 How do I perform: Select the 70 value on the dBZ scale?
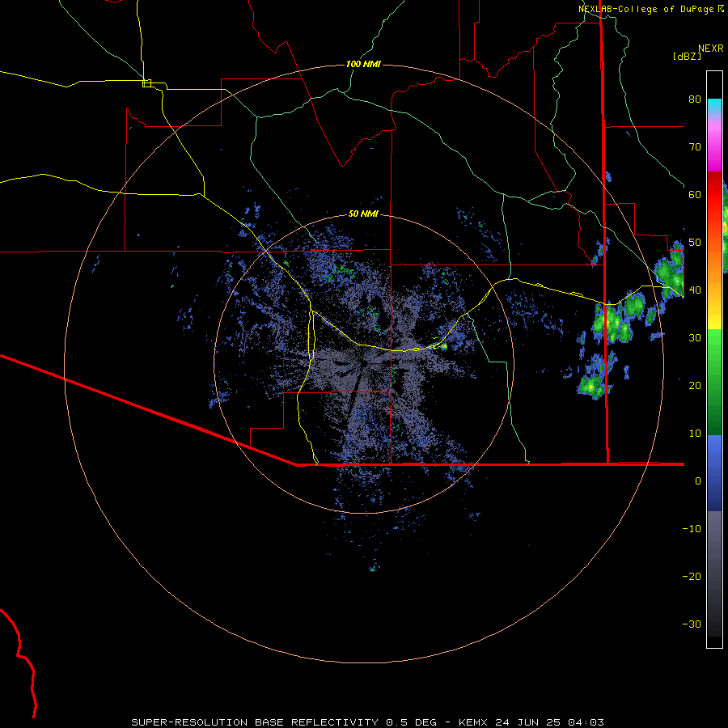(695, 146)
